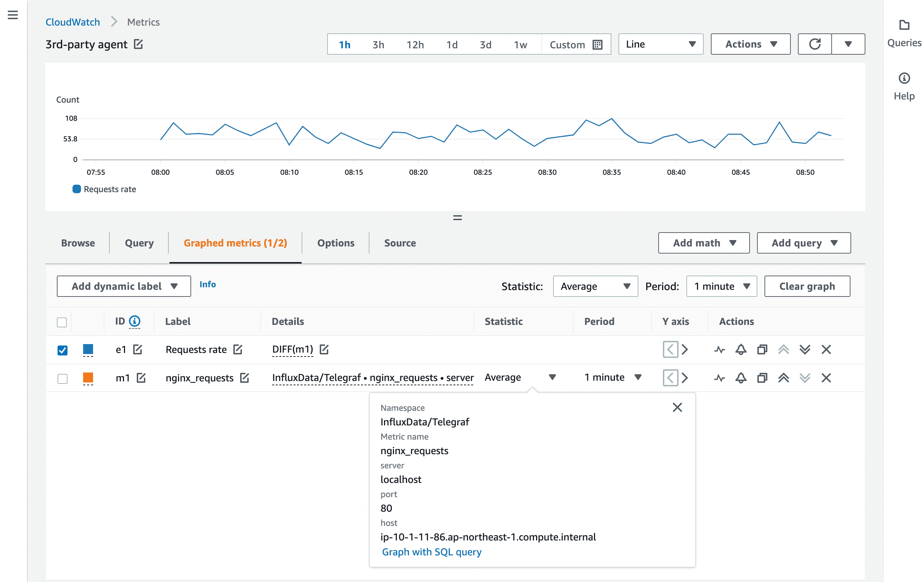
Task: Edit the 'Requests rate' label
Action: pos(238,349)
